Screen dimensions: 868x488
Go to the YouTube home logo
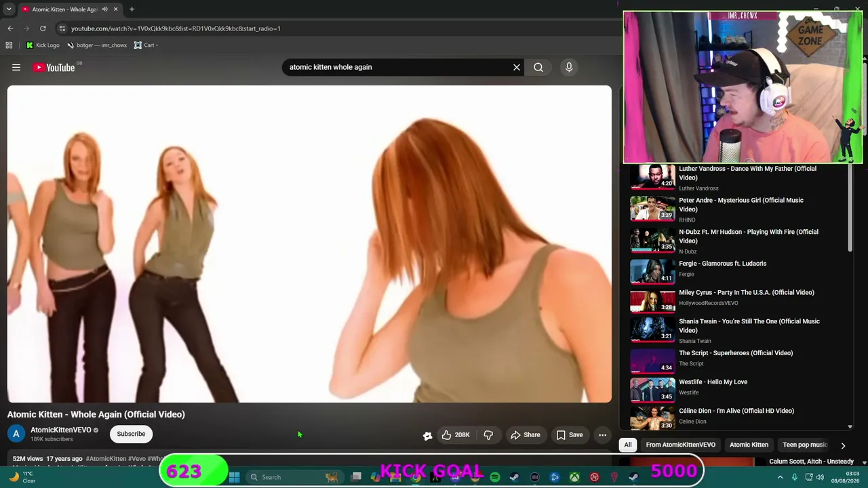point(54,67)
